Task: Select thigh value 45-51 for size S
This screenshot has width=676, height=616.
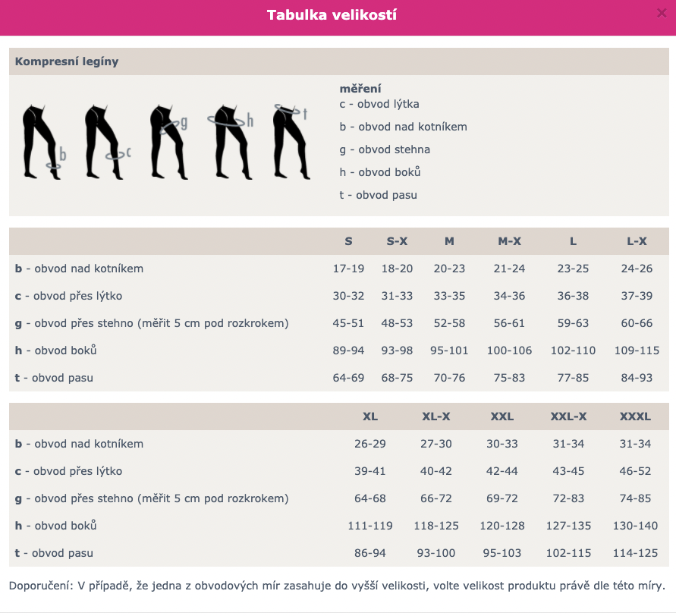Action: tap(348, 323)
